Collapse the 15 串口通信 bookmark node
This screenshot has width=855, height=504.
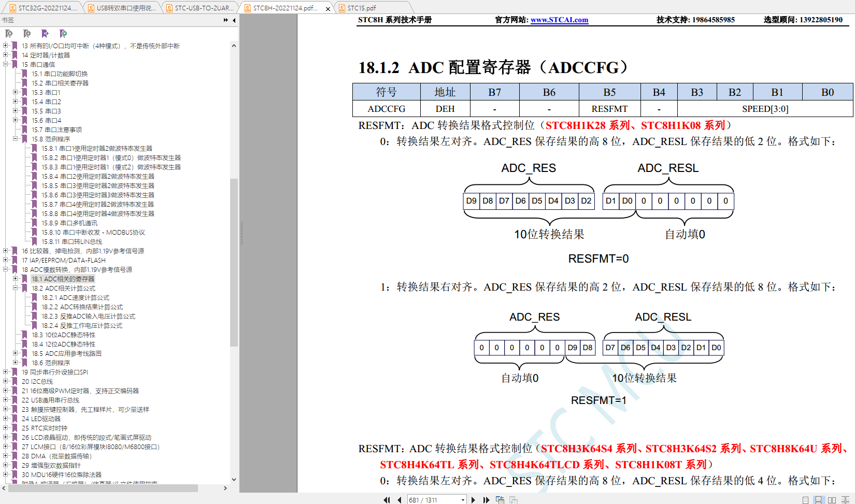(x=6, y=64)
